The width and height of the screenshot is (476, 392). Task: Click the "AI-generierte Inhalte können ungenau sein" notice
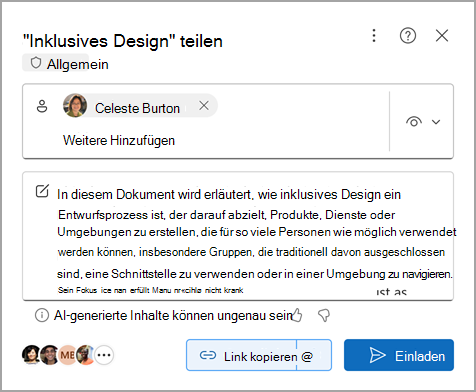click(173, 315)
